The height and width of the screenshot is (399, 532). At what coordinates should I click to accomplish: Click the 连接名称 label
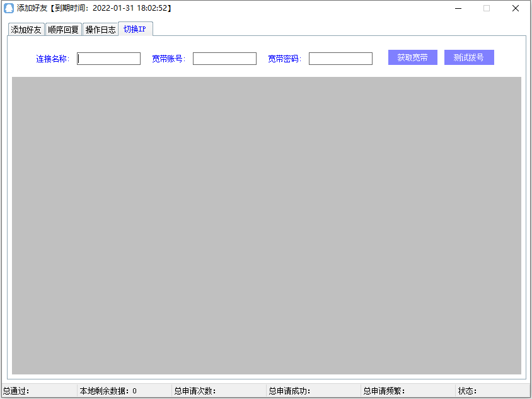coord(52,59)
